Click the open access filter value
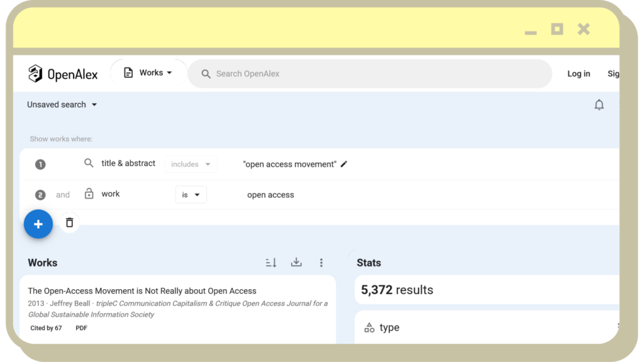Screen dimensions: 644x362 coord(270,195)
